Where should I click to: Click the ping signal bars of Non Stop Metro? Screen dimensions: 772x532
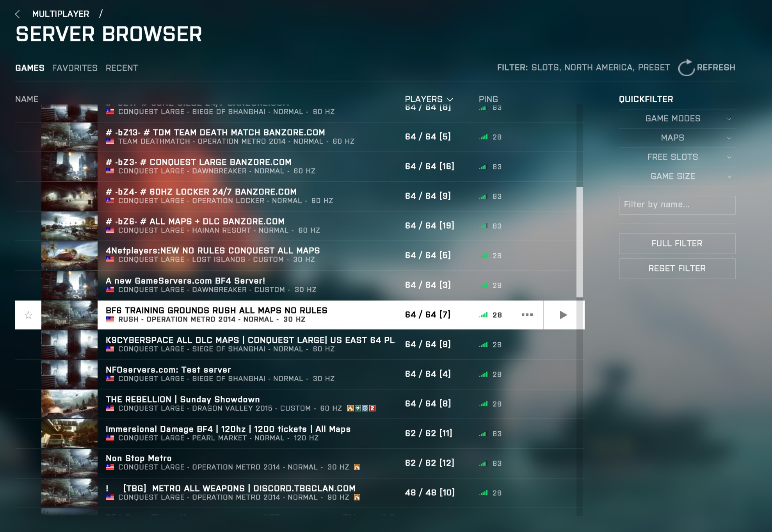pos(483,463)
